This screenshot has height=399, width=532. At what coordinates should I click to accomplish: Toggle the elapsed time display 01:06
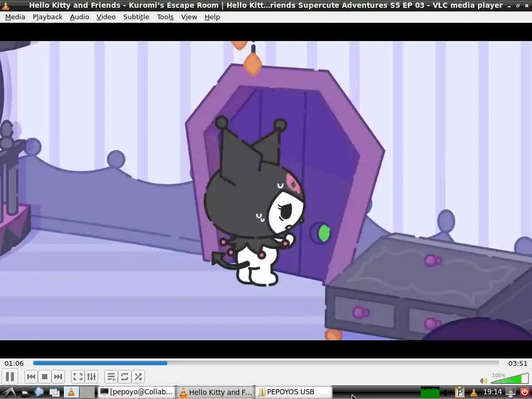tap(14, 363)
